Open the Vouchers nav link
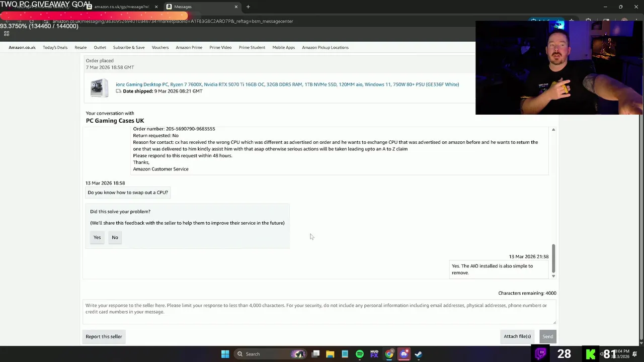 160,47
